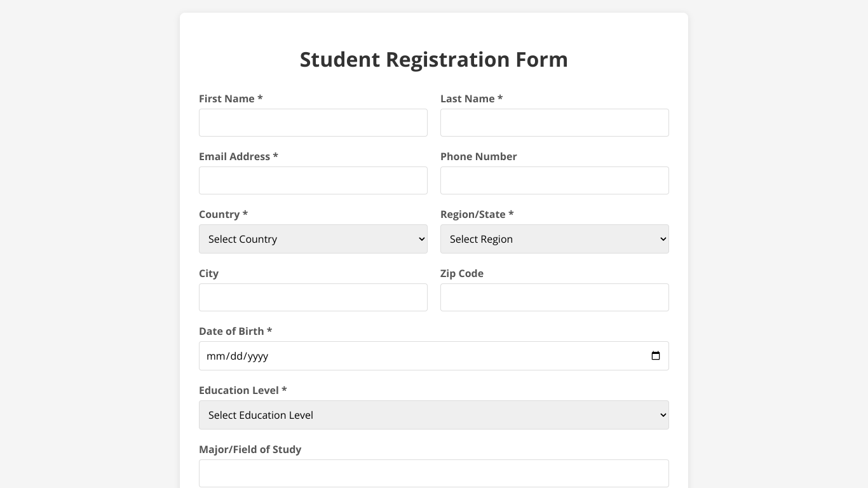Click the "First Name *" label
The height and width of the screenshot is (488, 868).
[231, 98]
